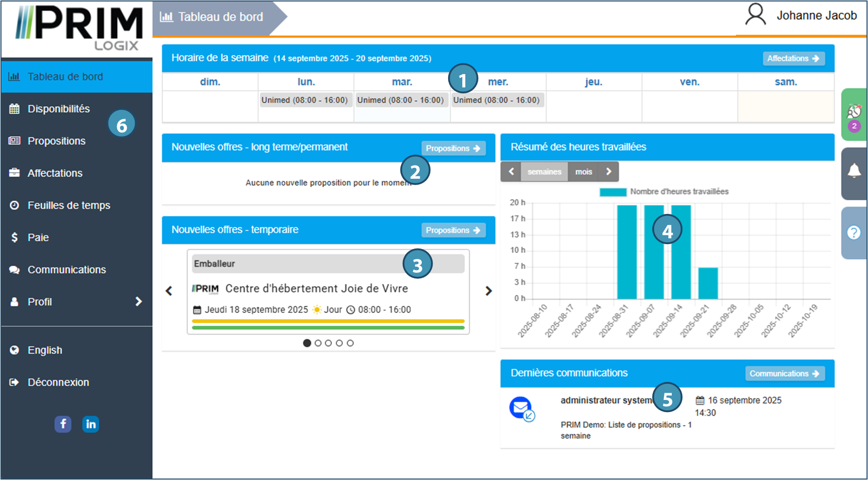
Task: Expand the Profil submenu arrow
Action: [139, 302]
